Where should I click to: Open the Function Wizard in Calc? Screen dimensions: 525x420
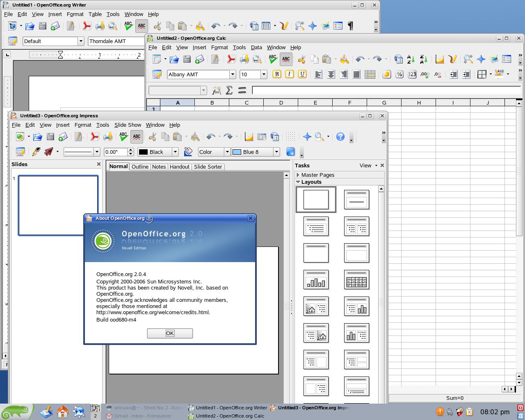coord(216,90)
